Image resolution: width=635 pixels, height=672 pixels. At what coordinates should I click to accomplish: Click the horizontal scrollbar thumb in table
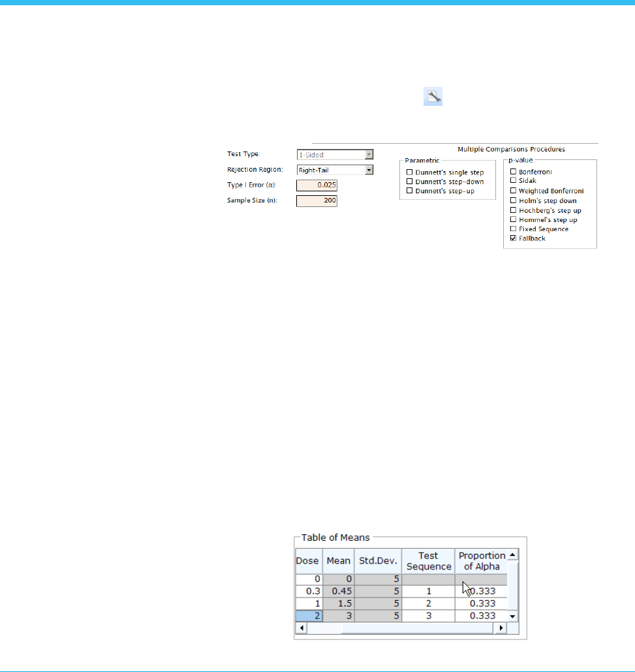417,628
